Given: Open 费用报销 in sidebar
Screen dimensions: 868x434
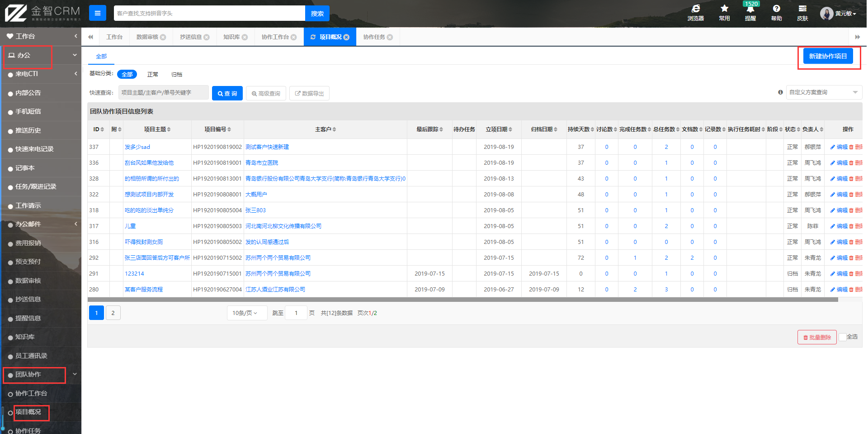Looking at the screenshot, I should click(28, 243).
